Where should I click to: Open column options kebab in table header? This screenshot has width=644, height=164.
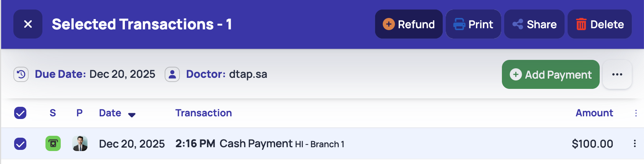[636, 113]
